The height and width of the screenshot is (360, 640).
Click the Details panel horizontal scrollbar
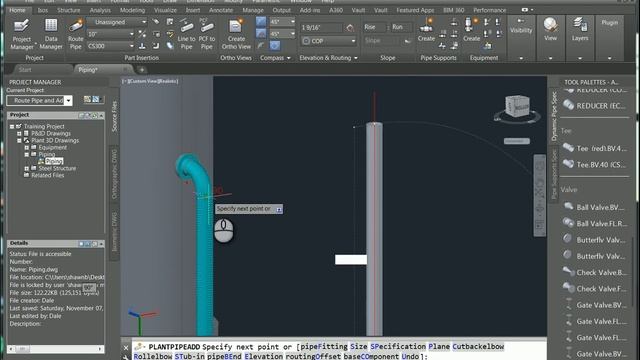click(56, 349)
